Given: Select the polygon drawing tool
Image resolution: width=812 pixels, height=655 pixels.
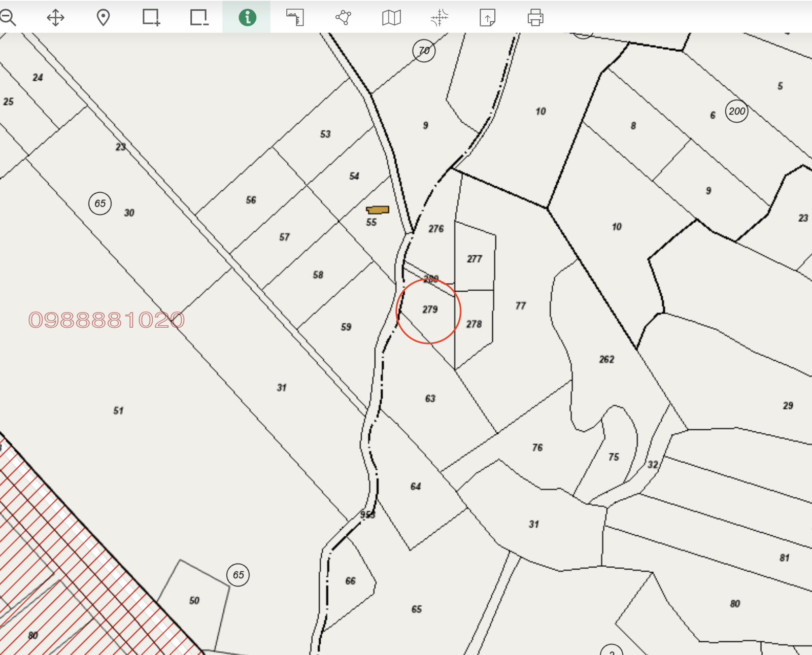Looking at the screenshot, I should point(344,18).
